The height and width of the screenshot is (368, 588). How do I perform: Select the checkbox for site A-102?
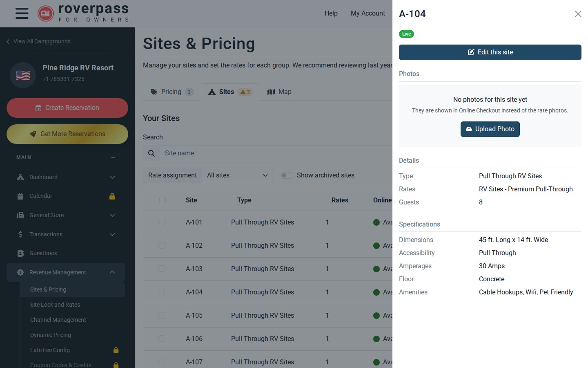pyautogui.click(x=162, y=245)
